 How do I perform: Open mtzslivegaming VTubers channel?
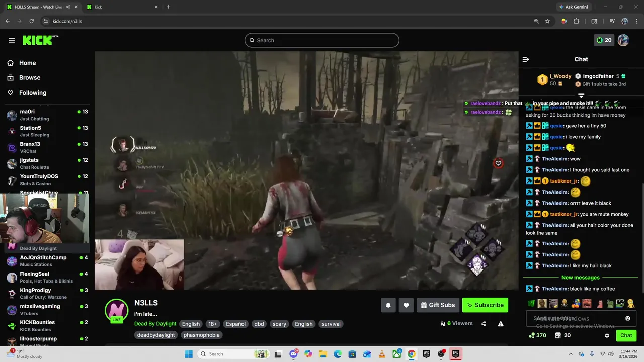47,309
